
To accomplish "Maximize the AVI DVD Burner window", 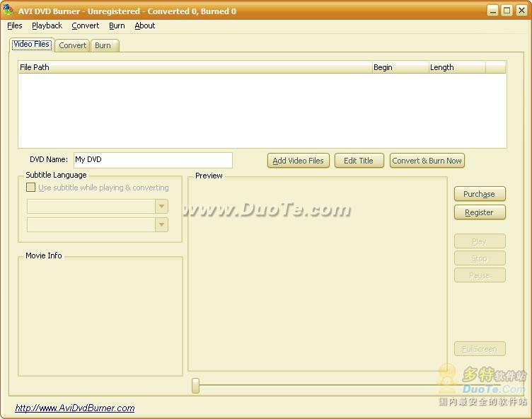I will coord(507,11).
